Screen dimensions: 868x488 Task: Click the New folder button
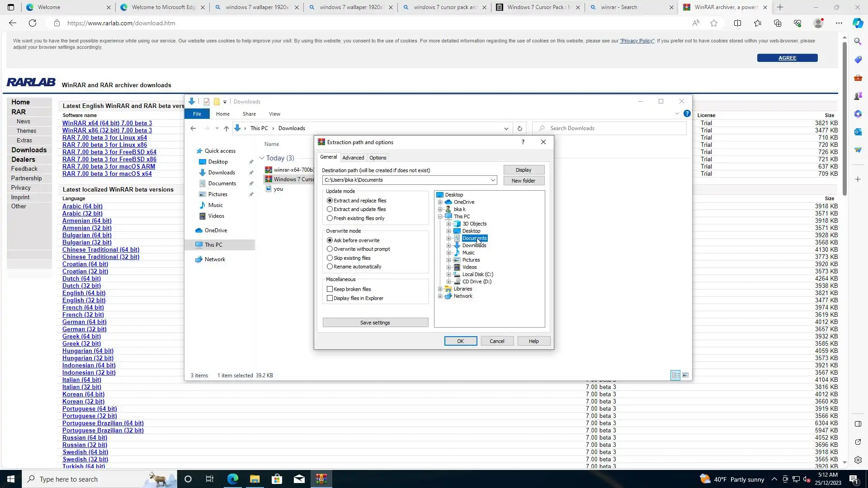point(524,181)
